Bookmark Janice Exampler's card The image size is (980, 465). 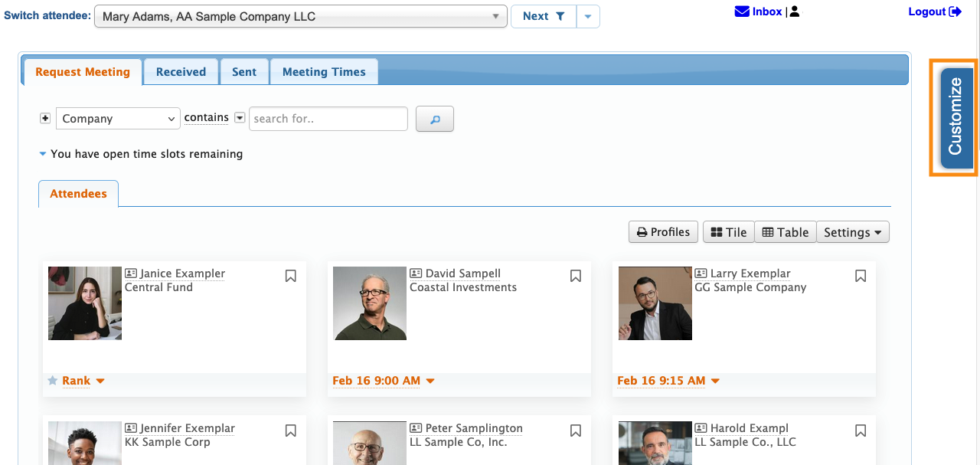pos(291,276)
